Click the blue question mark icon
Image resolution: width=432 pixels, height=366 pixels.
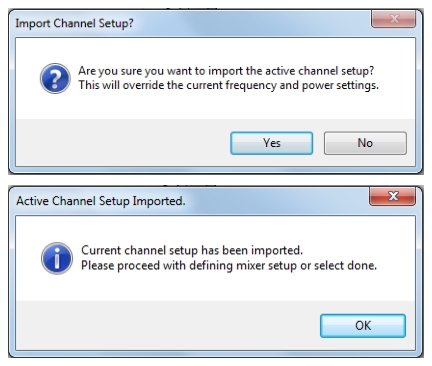55,78
